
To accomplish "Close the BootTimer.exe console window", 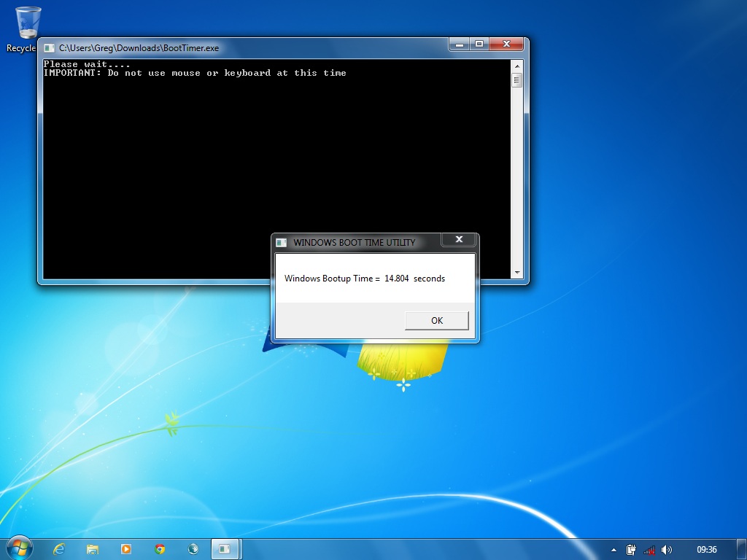I will 506,44.
